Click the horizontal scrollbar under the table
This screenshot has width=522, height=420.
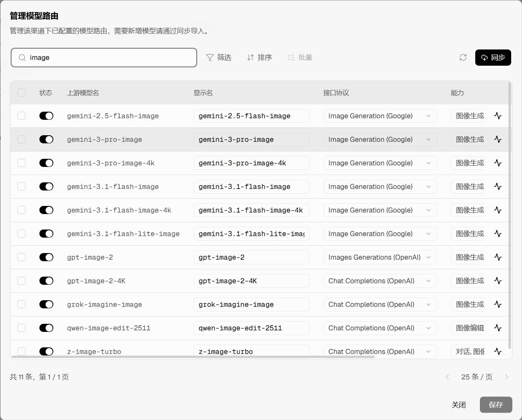193,357
